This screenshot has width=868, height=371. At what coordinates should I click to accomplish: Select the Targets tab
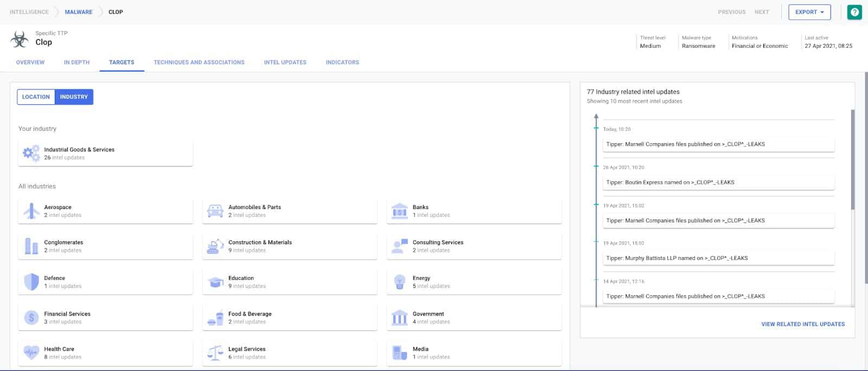click(122, 62)
